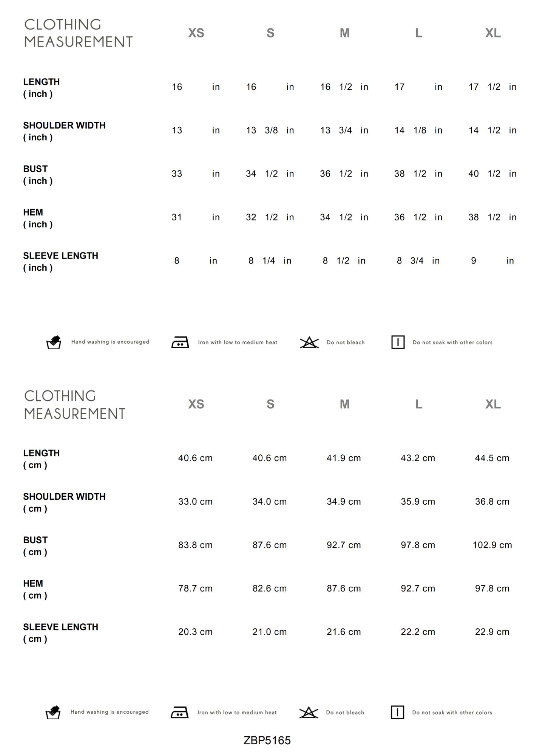
Task: Click the hand wash icon below the inch chart
Action: tap(54, 342)
